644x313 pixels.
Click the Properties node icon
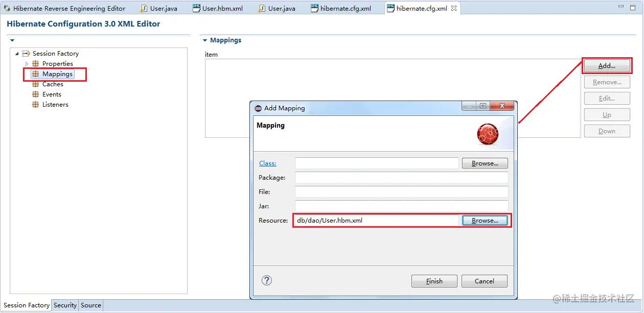click(35, 64)
